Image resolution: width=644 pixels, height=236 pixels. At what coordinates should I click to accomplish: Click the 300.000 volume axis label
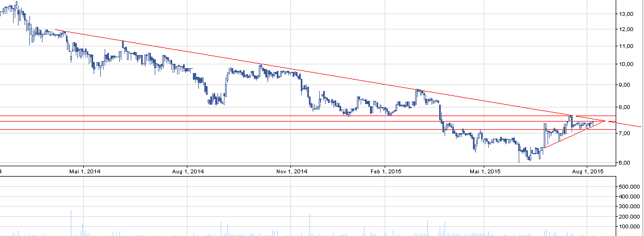[x=627, y=207]
